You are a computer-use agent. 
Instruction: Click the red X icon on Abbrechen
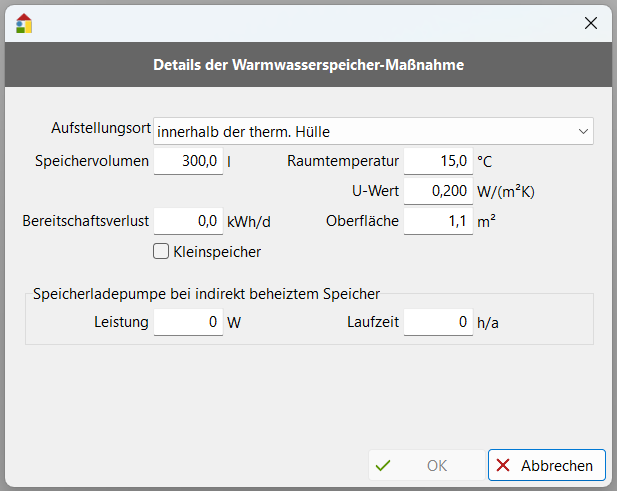tap(503, 465)
